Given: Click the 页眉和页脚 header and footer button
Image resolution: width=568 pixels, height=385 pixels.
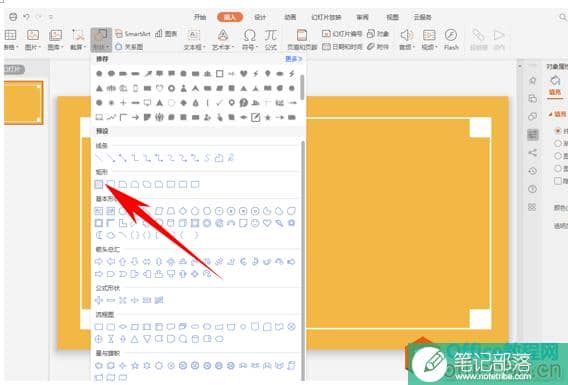Looking at the screenshot, I should [x=302, y=39].
